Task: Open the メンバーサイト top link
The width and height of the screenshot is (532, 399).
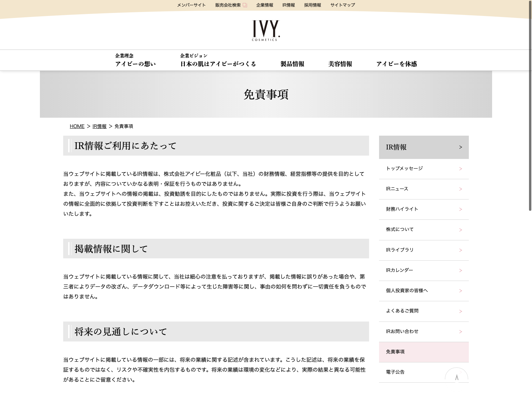Action: coord(191,5)
